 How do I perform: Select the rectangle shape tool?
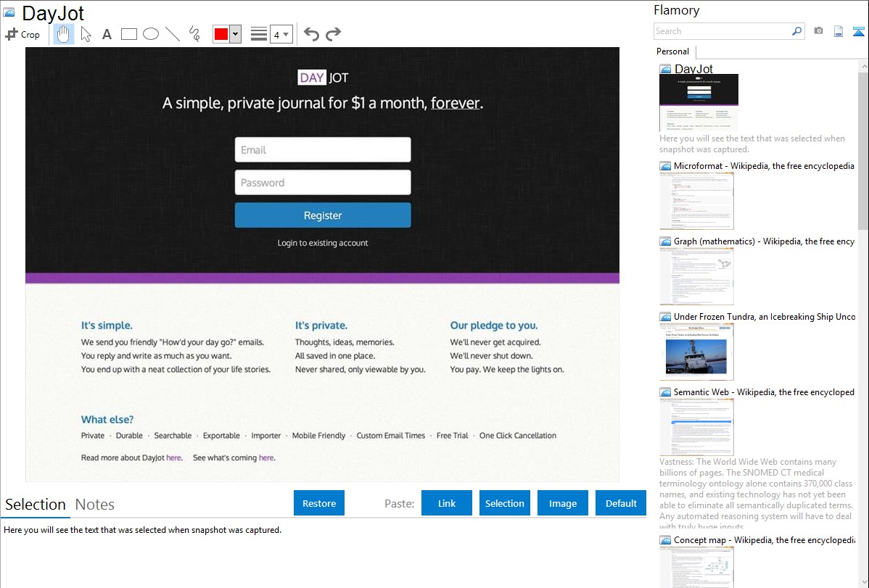[x=128, y=34]
